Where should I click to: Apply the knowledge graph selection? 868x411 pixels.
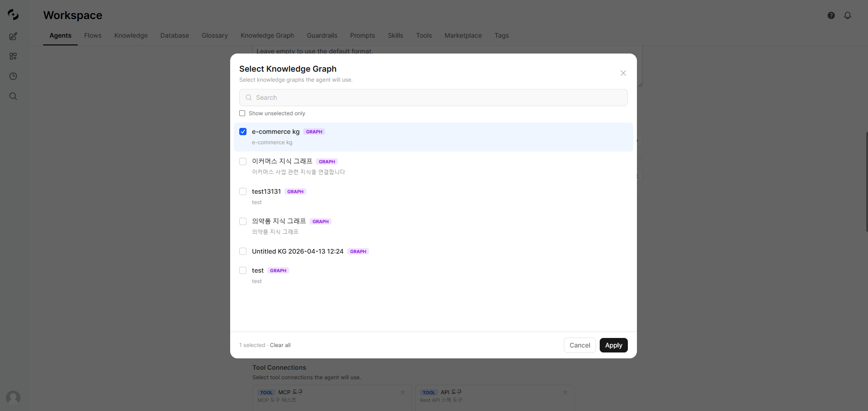614,345
